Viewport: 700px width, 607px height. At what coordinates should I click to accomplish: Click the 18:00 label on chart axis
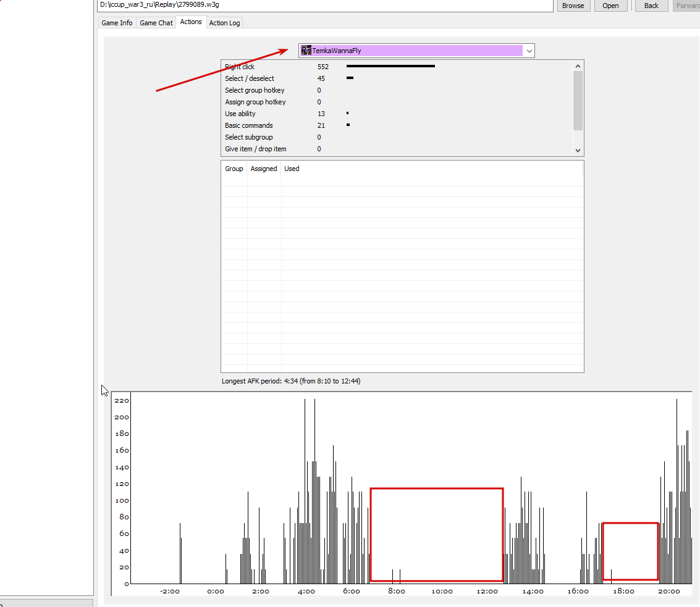623,592
